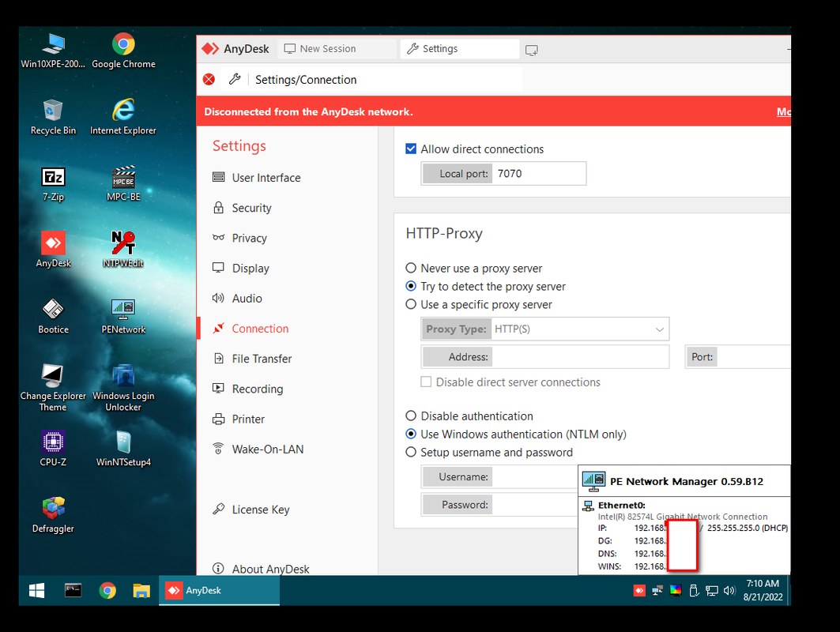
Task: Open the Windows Start menu
Action: pyautogui.click(x=36, y=590)
